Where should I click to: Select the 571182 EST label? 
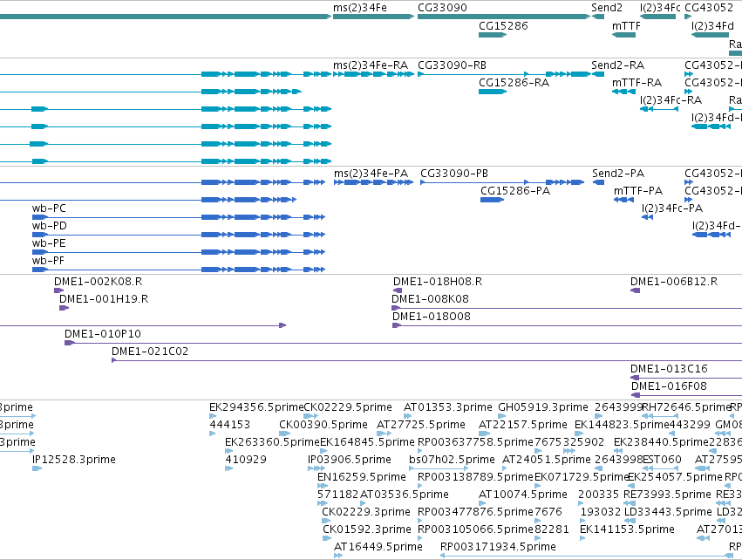pyautogui.click(x=337, y=495)
